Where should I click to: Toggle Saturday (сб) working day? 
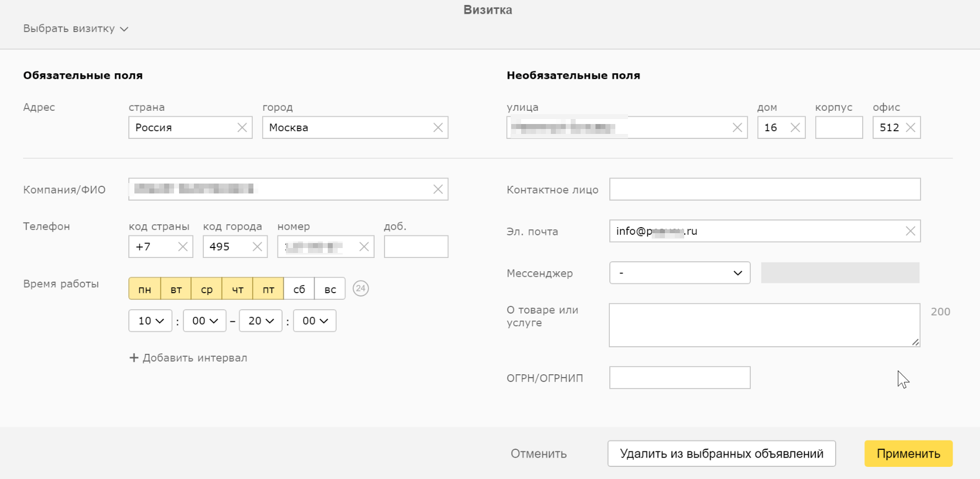[x=299, y=289]
